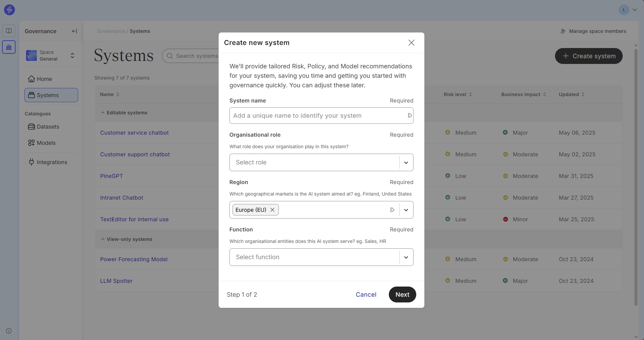The height and width of the screenshot is (340, 644).
Task: Select the Governance building icon in left rail
Action: (9, 47)
